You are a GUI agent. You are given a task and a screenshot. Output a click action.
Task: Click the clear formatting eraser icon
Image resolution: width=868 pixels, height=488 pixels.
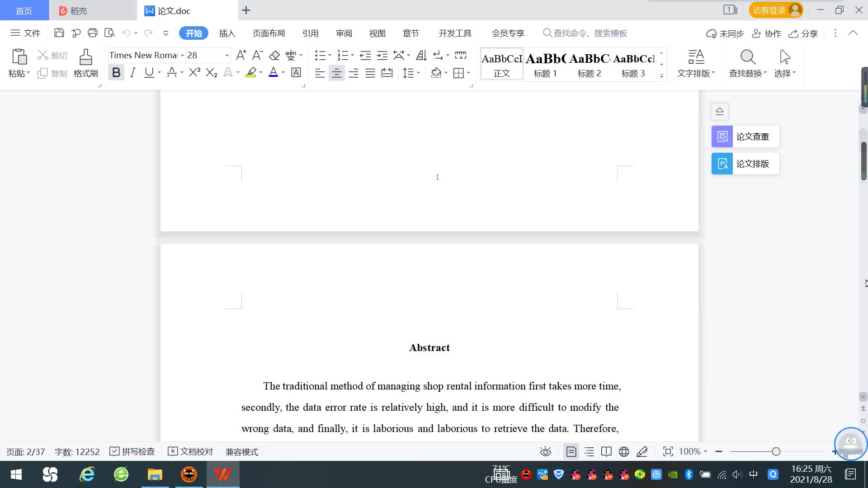(274, 56)
